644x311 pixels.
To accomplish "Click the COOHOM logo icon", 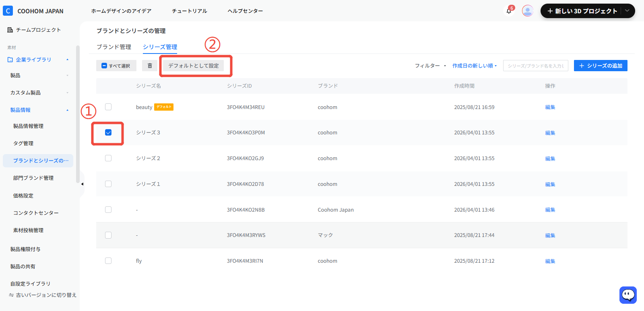I will [x=8, y=11].
